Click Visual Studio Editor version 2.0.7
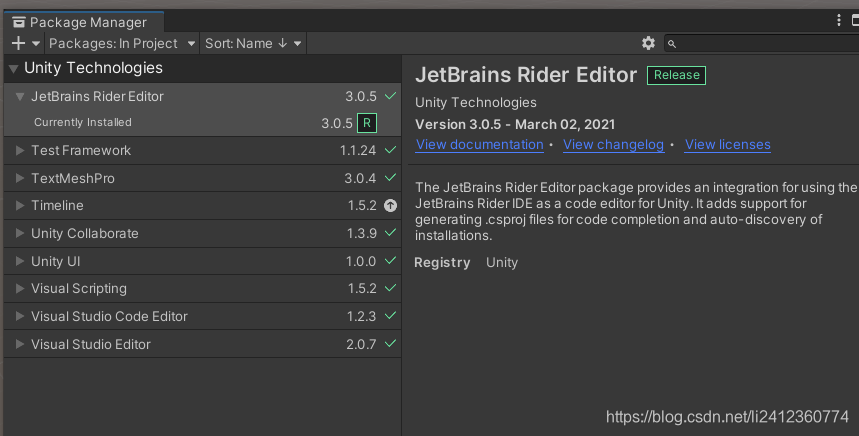This screenshot has height=436, width=859. pyautogui.click(x=361, y=345)
